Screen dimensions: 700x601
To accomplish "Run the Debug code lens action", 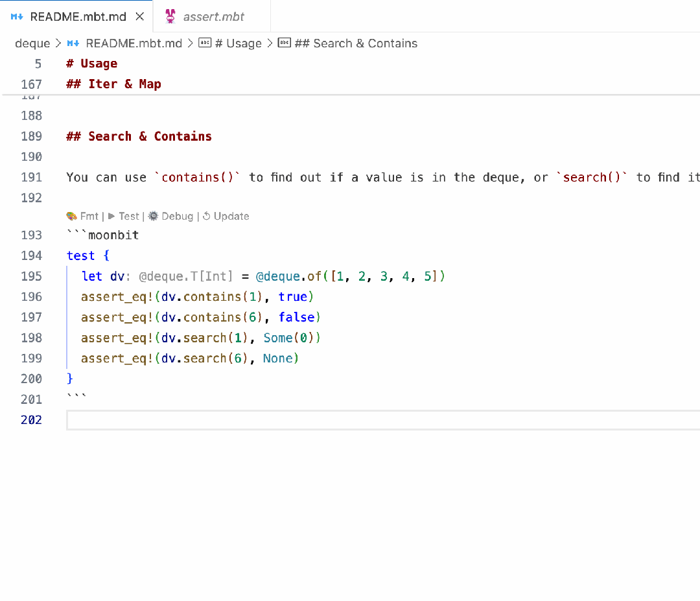I will (177, 216).
